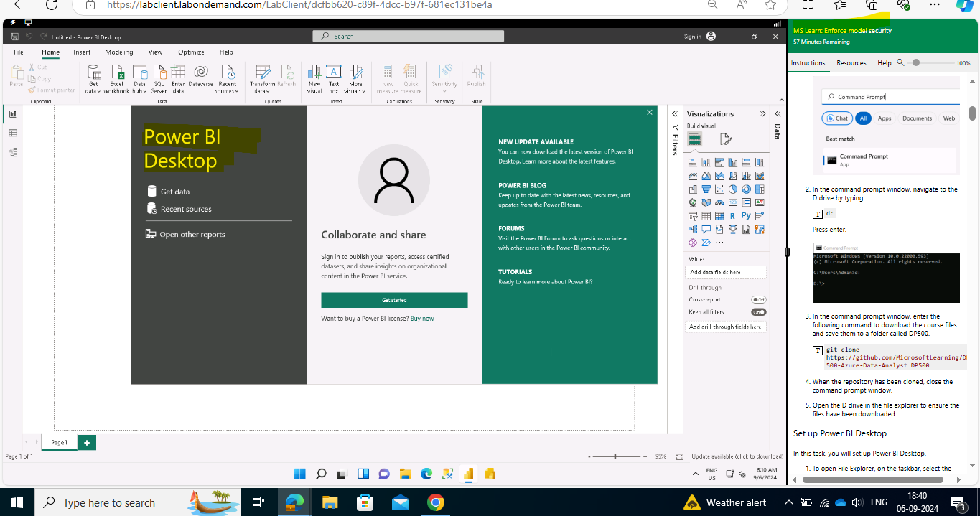Open Power BI Desktop from inner taskbar

pyautogui.click(x=468, y=474)
